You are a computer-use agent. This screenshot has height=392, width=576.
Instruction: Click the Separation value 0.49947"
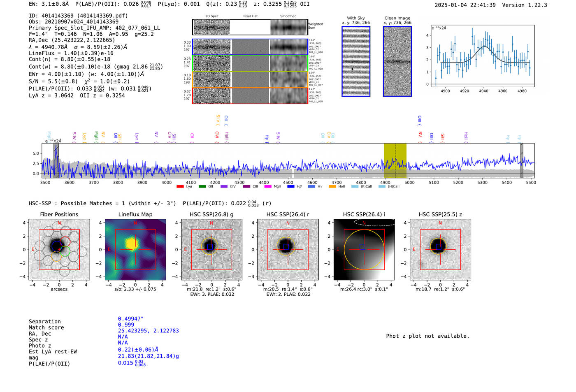(131, 319)
